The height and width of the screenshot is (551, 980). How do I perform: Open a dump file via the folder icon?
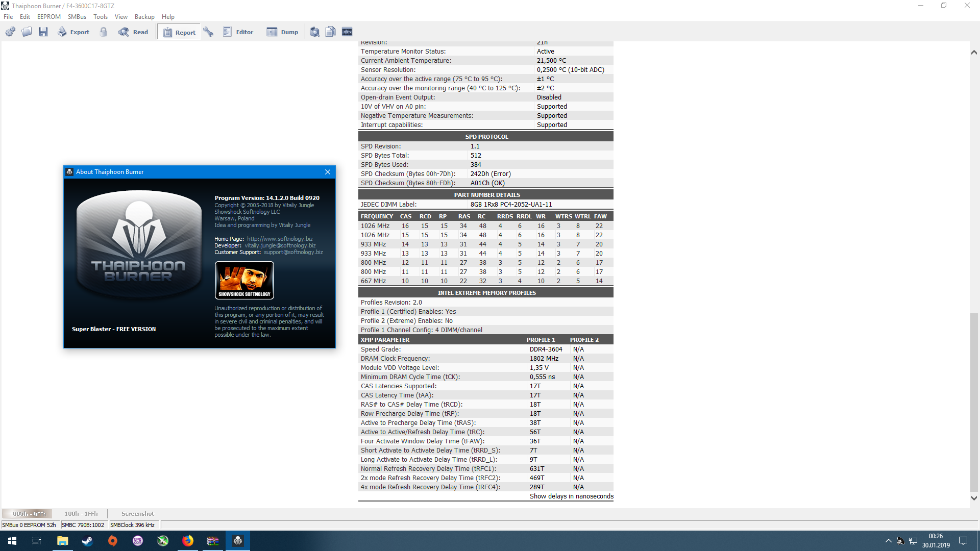(27, 32)
